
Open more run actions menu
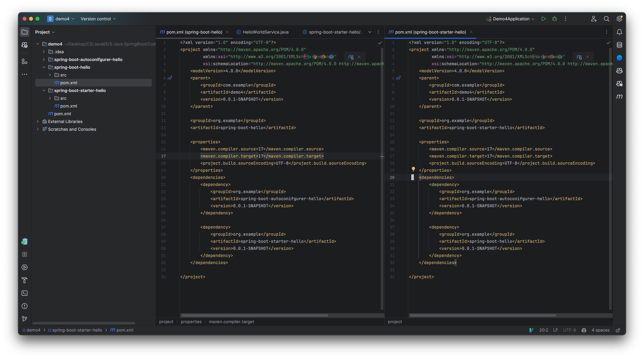click(566, 19)
